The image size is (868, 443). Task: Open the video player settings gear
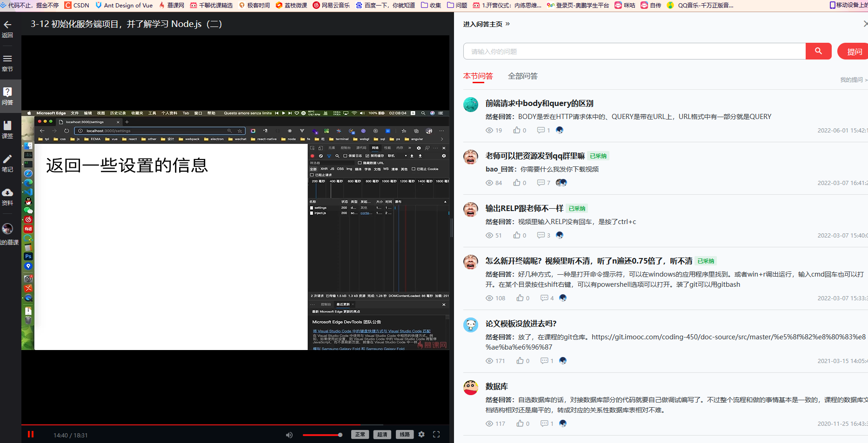[421, 434]
